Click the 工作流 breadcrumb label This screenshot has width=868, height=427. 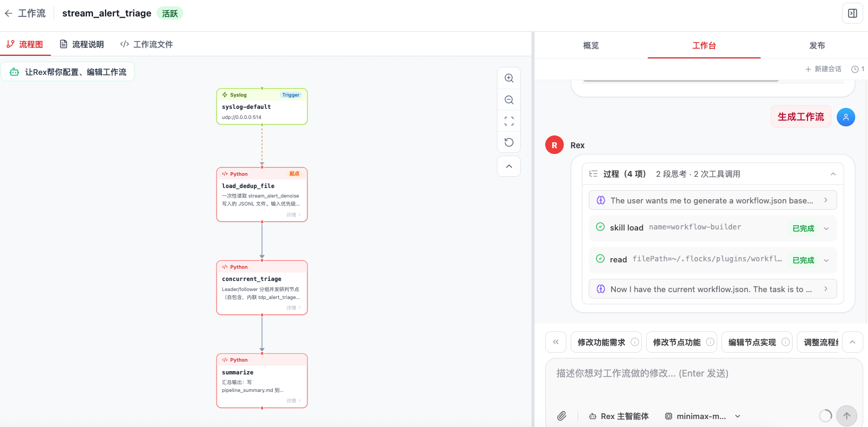pyautogui.click(x=32, y=13)
